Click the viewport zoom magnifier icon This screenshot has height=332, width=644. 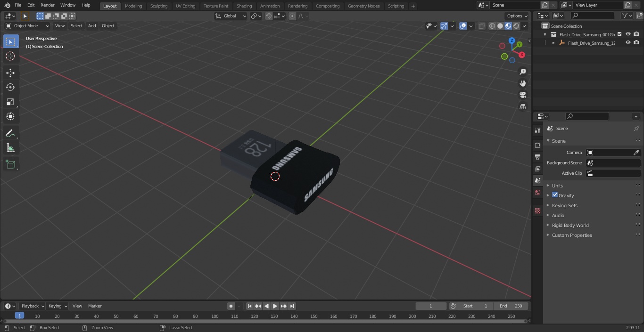point(522,72)
